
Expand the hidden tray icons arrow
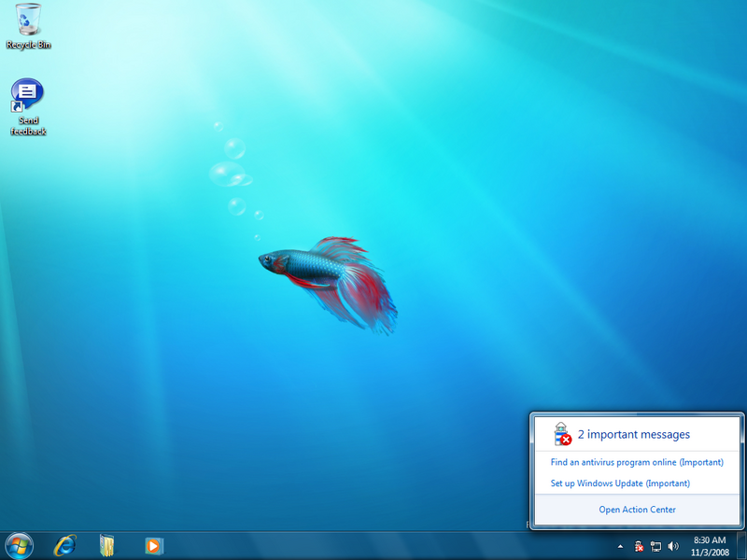coord(620,546)
